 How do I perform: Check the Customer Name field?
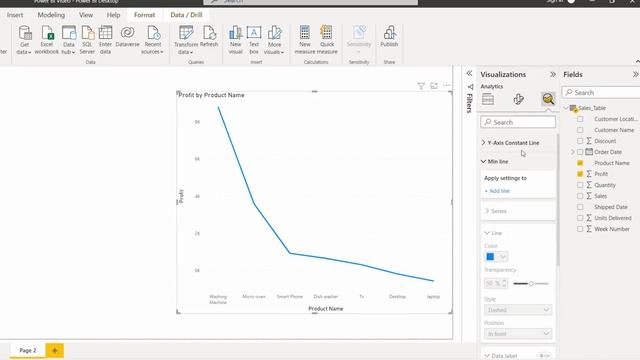[x=580, y=130]
